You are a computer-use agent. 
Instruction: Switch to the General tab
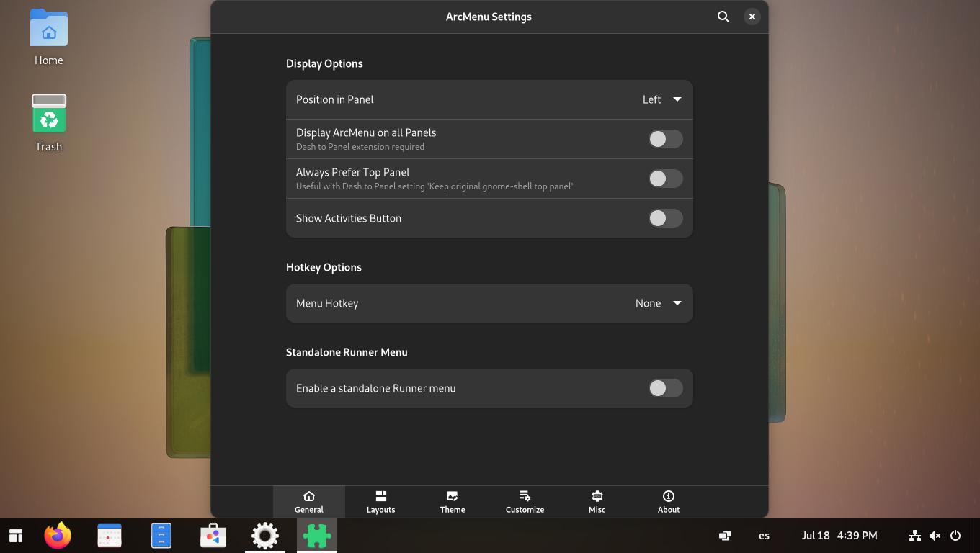point(309,502)
